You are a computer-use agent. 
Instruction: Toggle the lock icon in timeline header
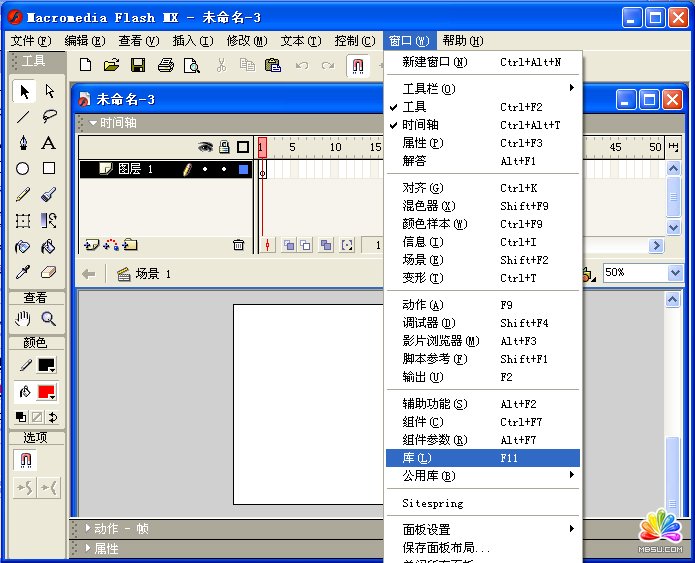(x=224, y=147)
